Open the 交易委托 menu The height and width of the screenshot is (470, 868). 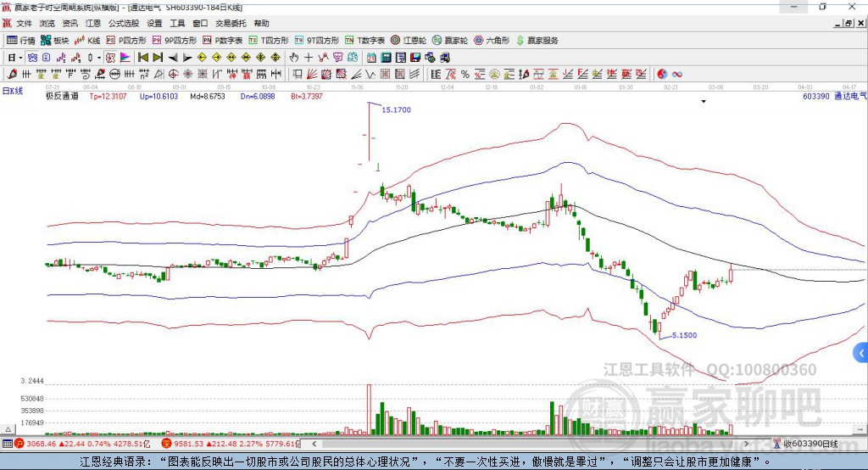231,23
